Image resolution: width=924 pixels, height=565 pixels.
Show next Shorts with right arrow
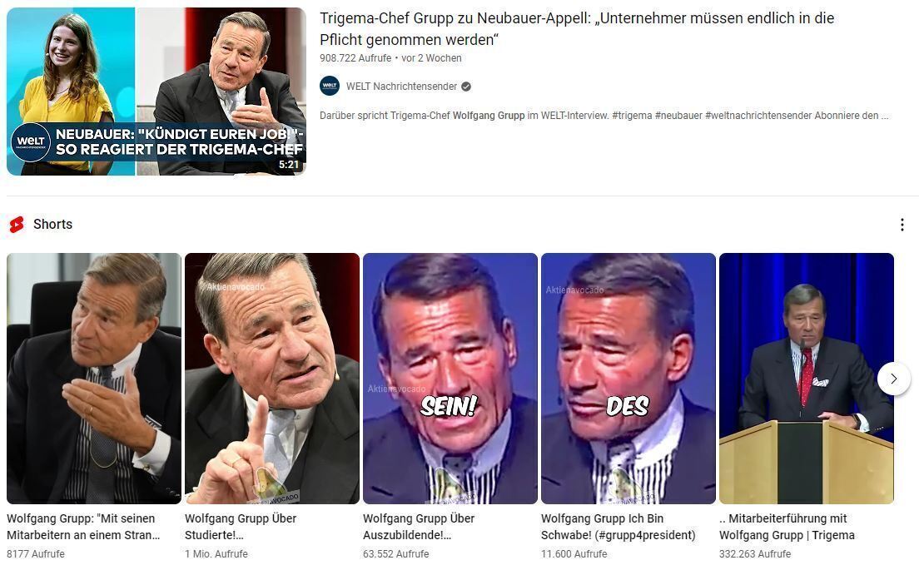(893, 379)
